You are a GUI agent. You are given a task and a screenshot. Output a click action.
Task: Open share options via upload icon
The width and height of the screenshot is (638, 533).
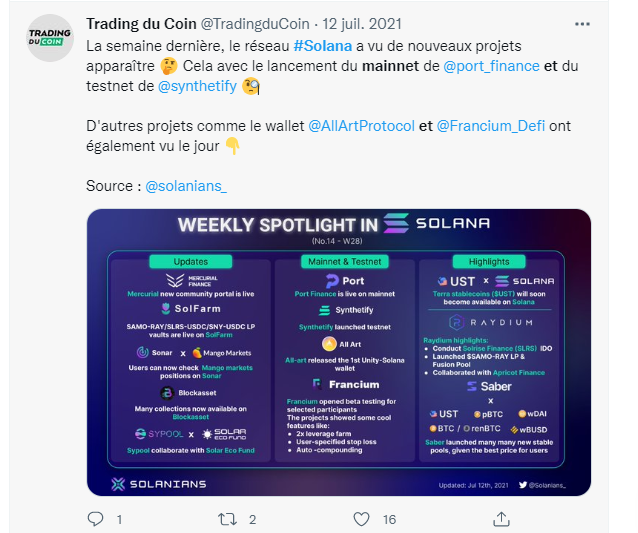501,519
